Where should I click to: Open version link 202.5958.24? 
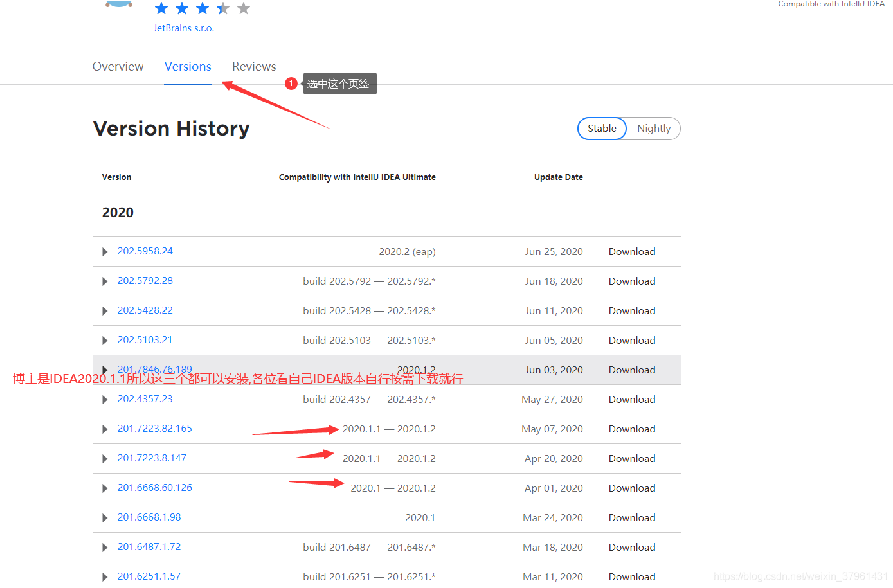coord(145,251)
